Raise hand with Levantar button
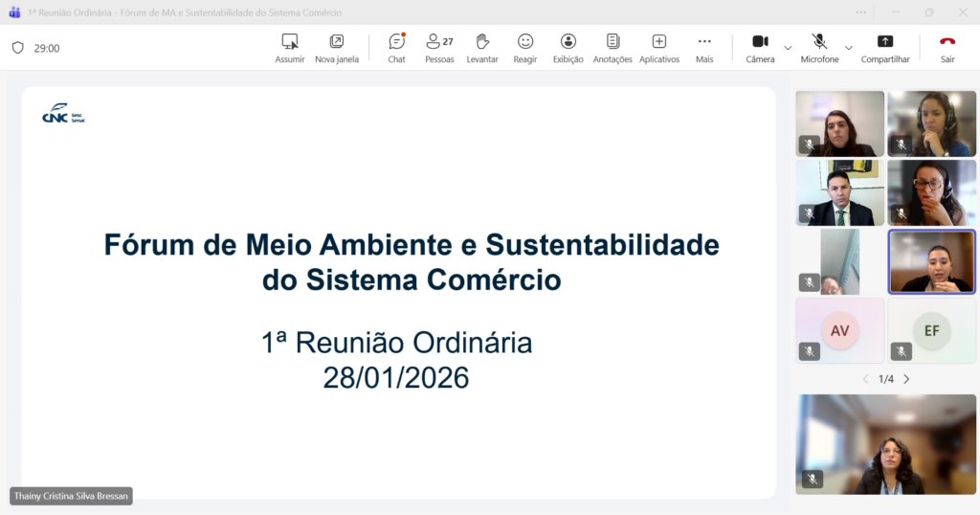The image size is (980, 515). coord(482,48)
